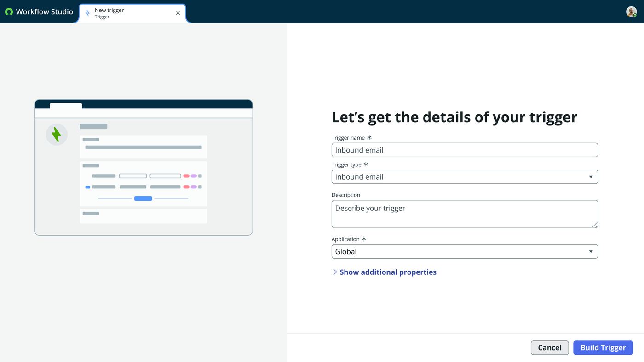Click the lightning icon in the tab
Viewport: 644px width, 362px height.
coord(88,13)
